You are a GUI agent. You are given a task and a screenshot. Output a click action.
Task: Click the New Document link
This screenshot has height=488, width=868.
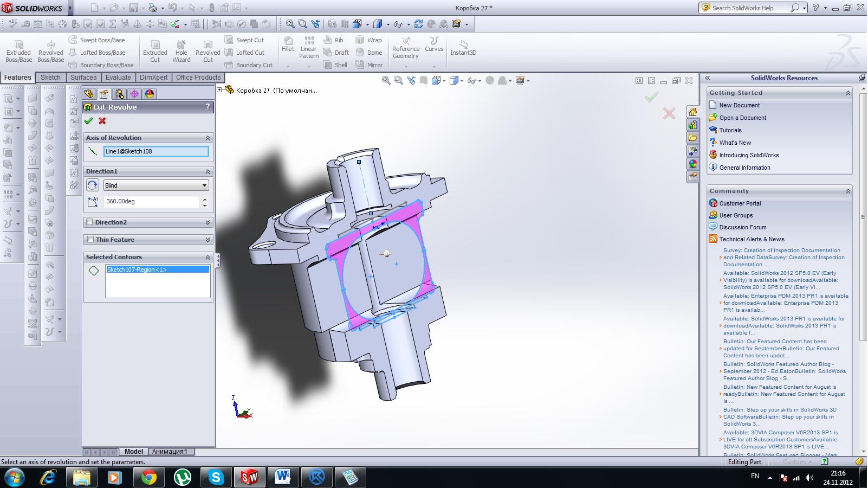pyautogui.click(x=740, y=105)
